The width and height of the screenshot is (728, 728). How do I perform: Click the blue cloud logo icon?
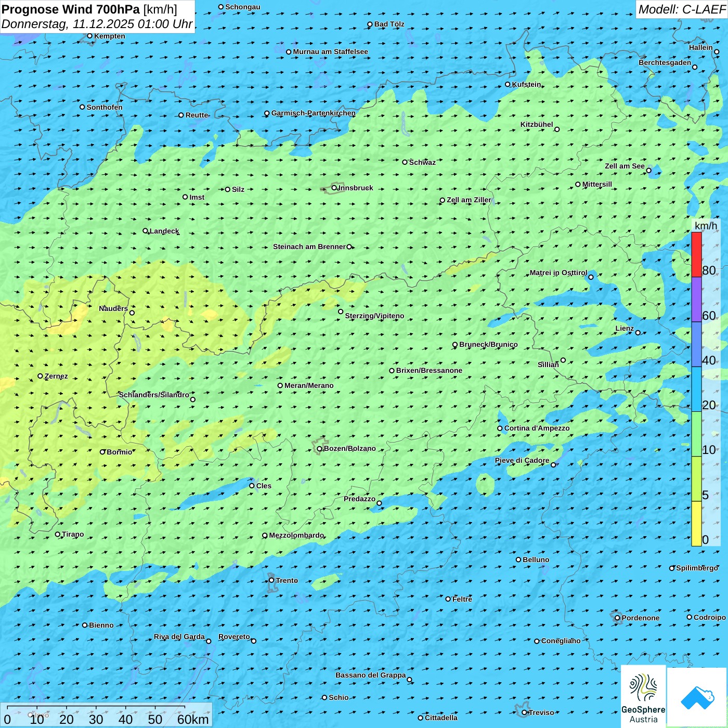(x=697, y=697)
